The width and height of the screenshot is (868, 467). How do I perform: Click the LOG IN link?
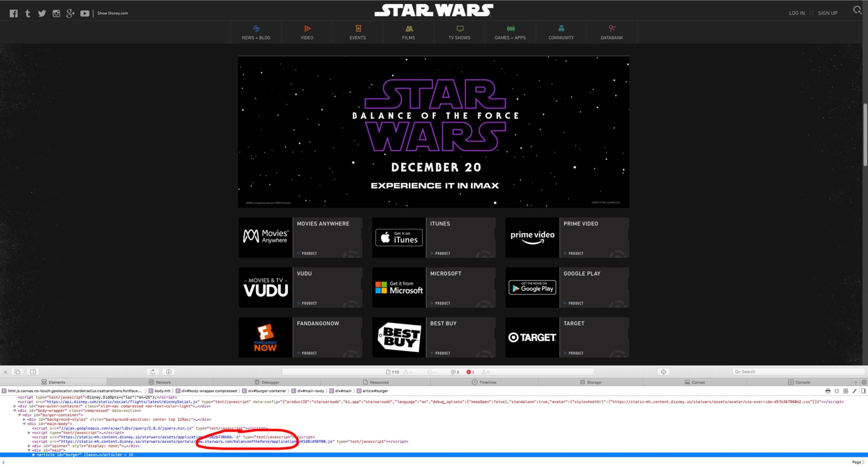[x=797, y=13]
